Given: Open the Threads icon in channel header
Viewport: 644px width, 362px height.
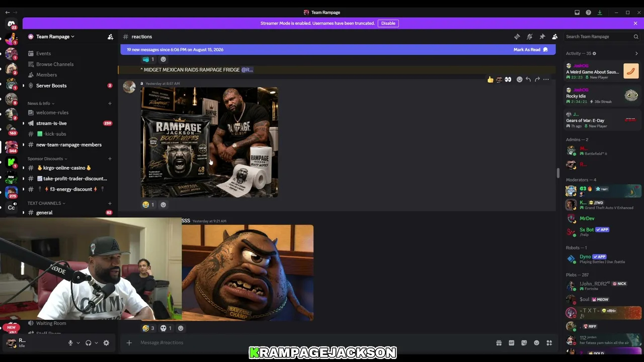Looking at the screenshot, I should point(517,37).
